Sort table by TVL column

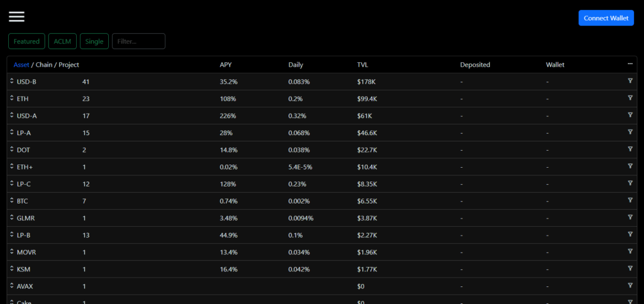coord(363,65)
